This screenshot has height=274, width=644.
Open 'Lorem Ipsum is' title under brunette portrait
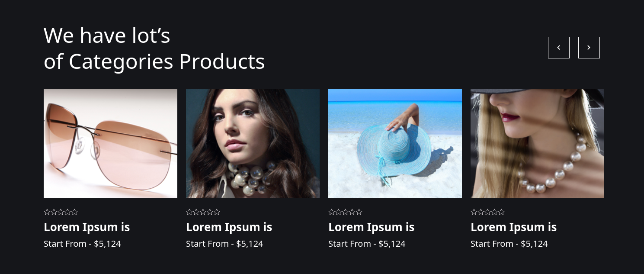coord(229,227)
